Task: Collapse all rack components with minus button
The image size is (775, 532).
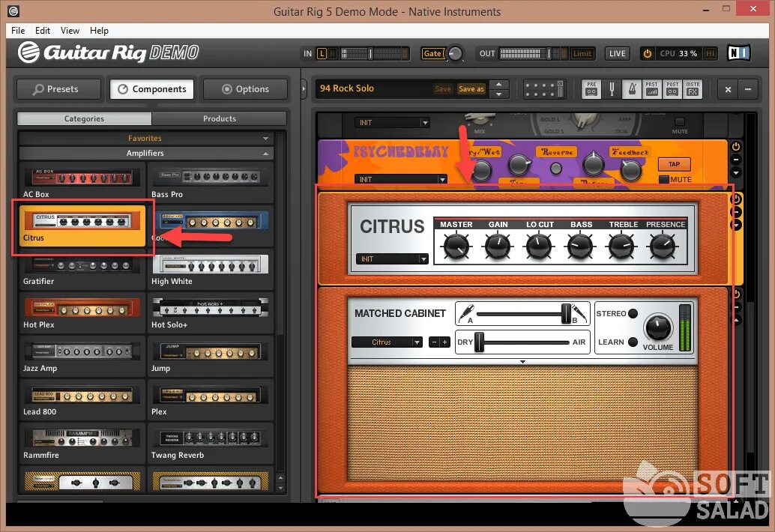Action: [x=748, y=89]
